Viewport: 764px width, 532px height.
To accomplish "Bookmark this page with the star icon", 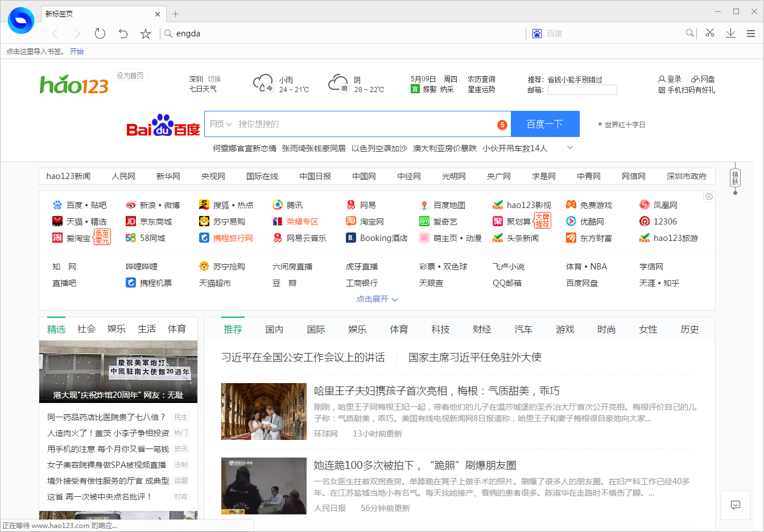I will pos(145,33).
